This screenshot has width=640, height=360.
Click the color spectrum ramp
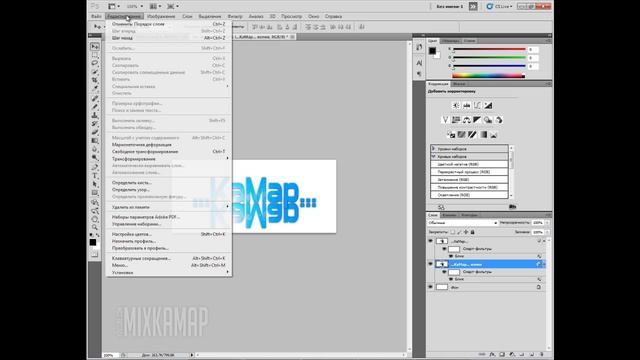(x=488, y=76)
